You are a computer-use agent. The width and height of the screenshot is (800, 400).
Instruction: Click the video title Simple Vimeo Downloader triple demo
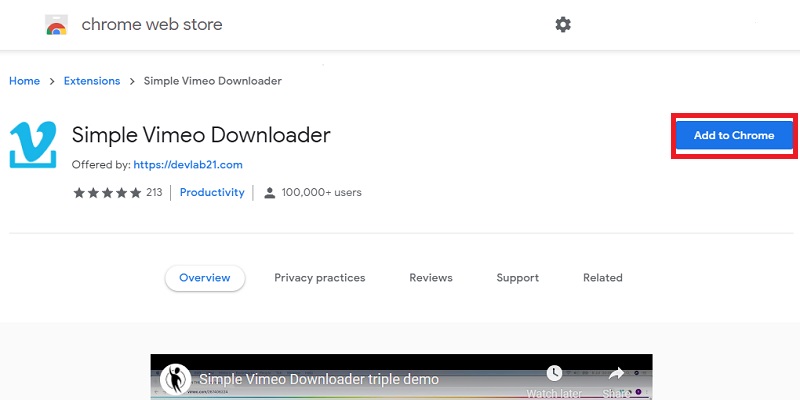(319, 380)
